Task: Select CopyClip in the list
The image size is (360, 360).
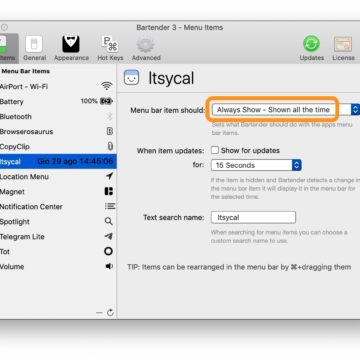Action: pos(58,147)
